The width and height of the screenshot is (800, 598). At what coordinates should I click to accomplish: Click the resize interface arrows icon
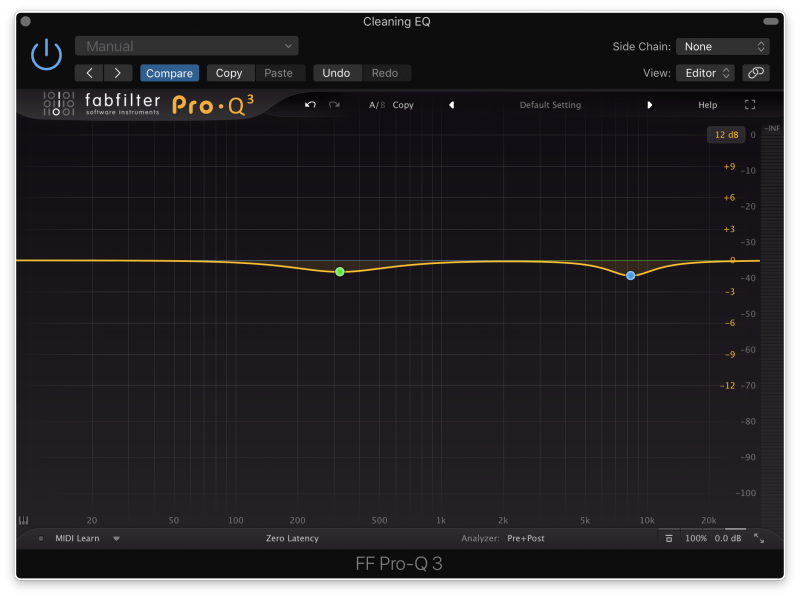(x=759, y=538)
